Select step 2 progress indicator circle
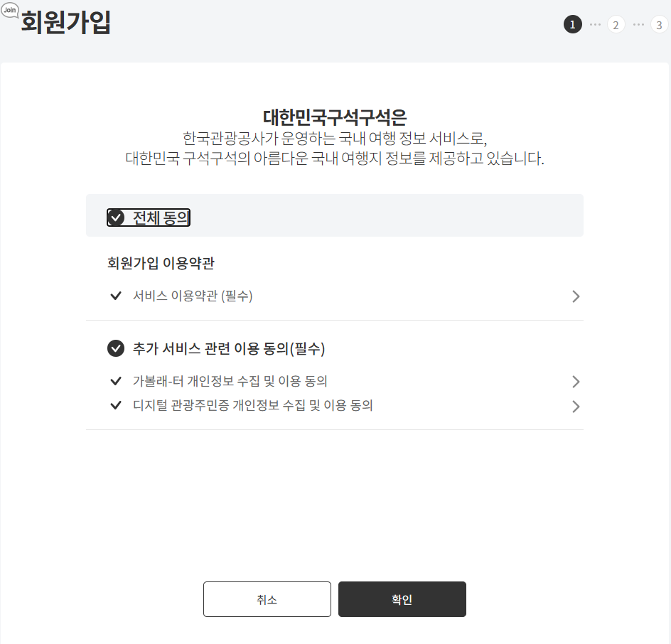671x644 pixels. (x=615, y=24)
